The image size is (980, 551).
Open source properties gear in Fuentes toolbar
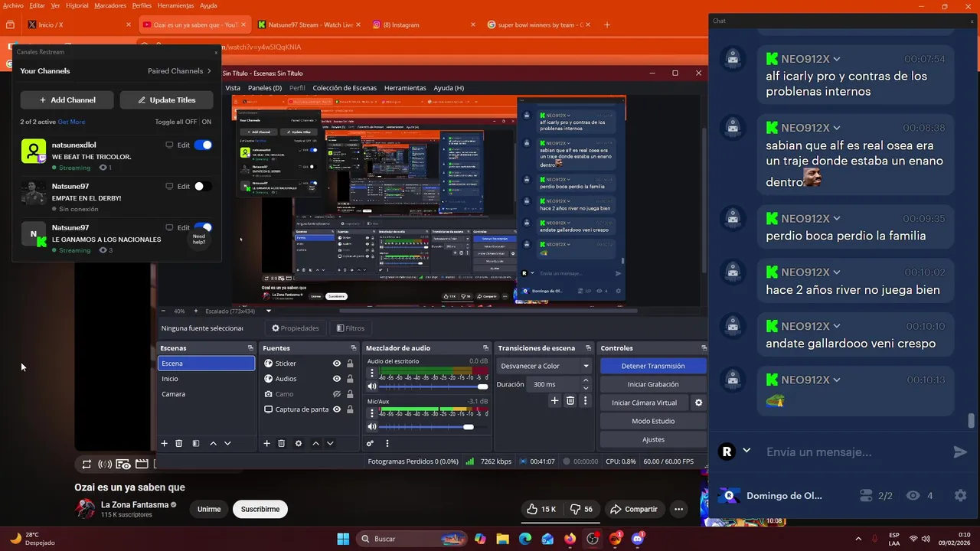coord(299,443)
